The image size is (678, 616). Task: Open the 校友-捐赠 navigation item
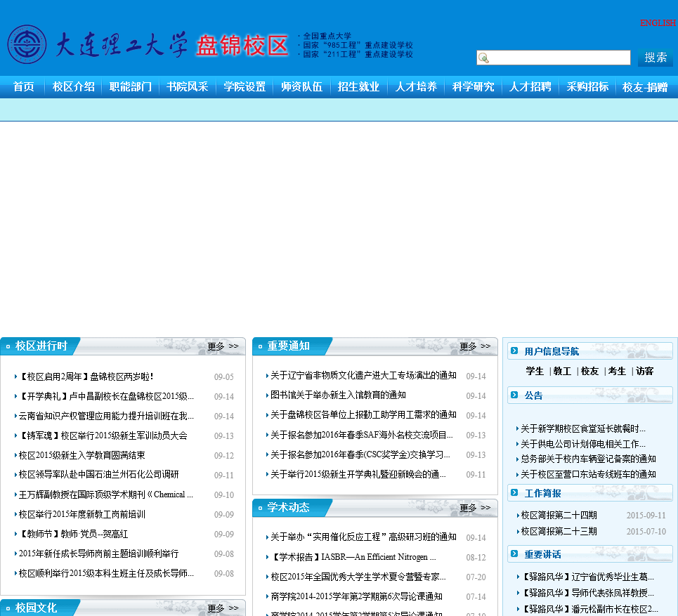point(645,87)
